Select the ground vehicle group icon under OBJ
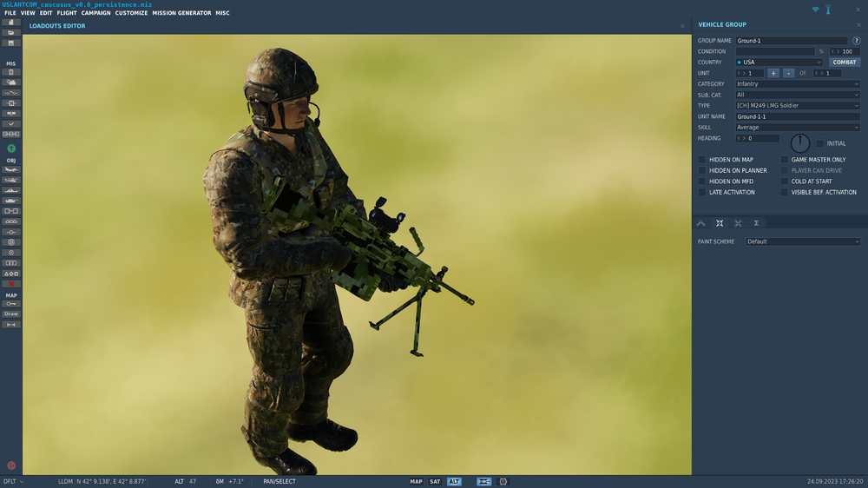Viewport: 868px width, 488px height. 10,201
